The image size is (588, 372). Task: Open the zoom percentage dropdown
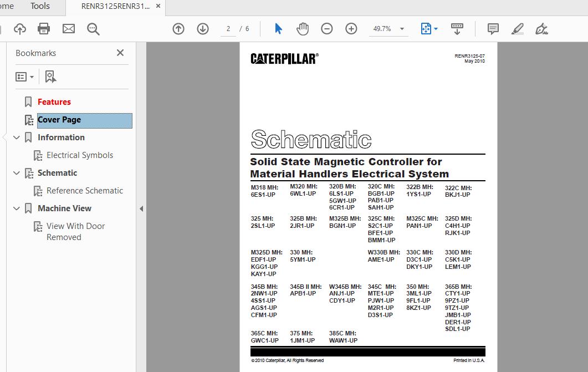click(402, 29)
